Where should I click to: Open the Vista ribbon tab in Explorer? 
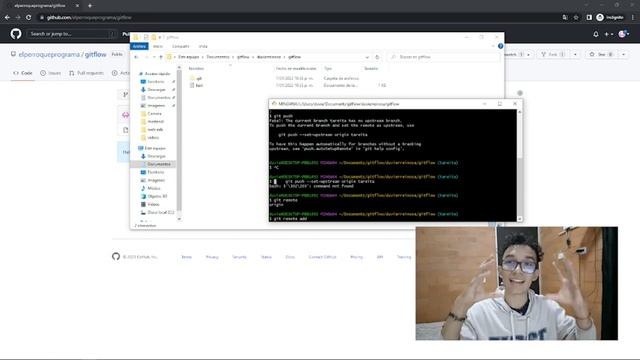click(203, 47)
